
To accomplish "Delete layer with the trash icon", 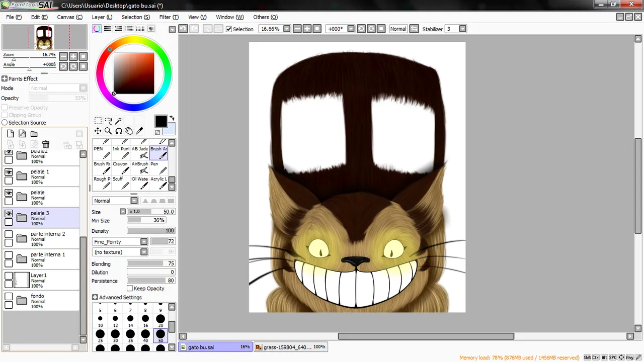I will point(46,144).
